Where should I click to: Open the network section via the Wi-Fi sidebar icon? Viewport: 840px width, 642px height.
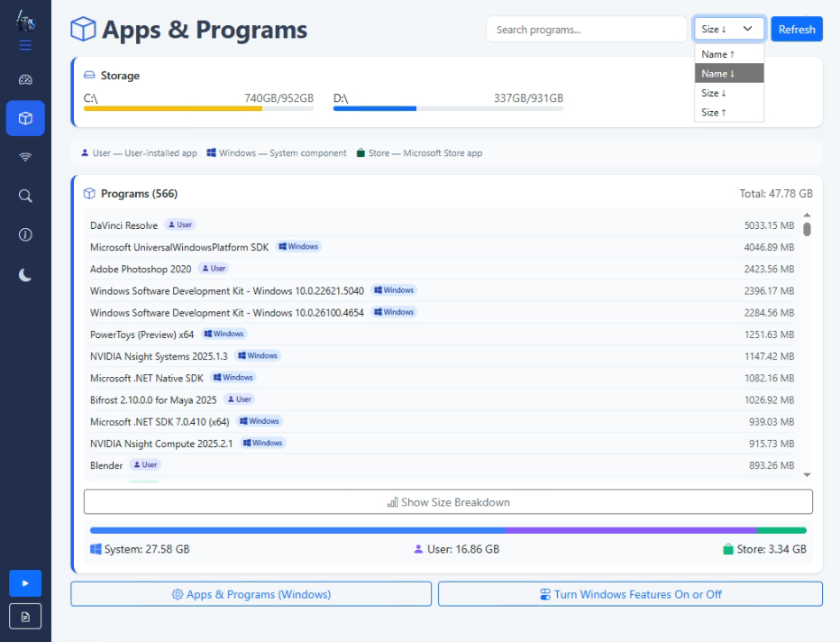pos(25,155)
